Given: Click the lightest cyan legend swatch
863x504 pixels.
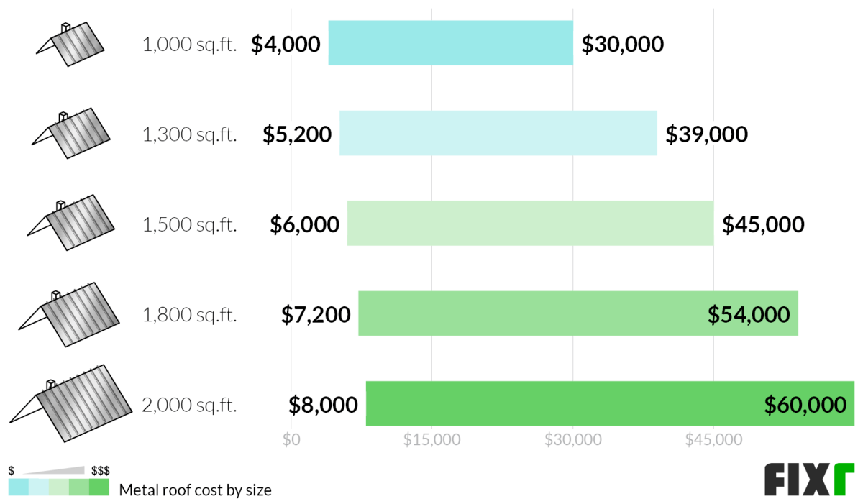Looking at the screenshot, I should (x=38, y=488).
